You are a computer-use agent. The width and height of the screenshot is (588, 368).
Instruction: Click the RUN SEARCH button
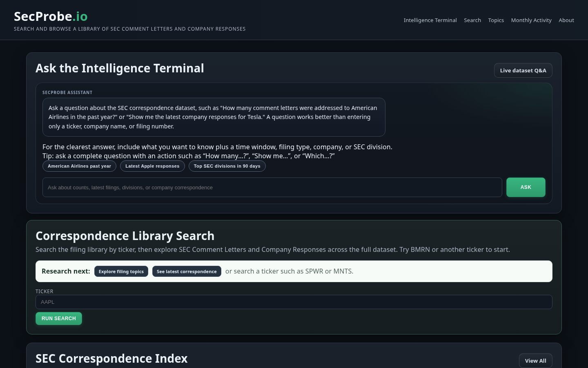click(59, 319)
